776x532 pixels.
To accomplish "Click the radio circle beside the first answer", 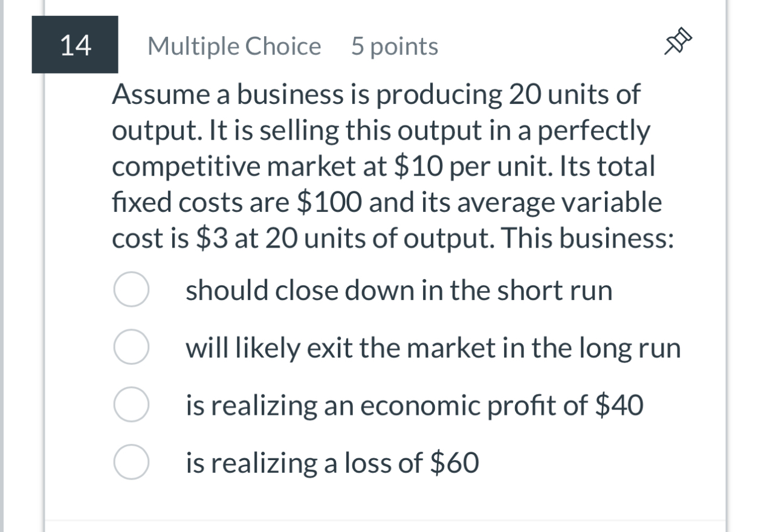I will (x=131, y=290).
